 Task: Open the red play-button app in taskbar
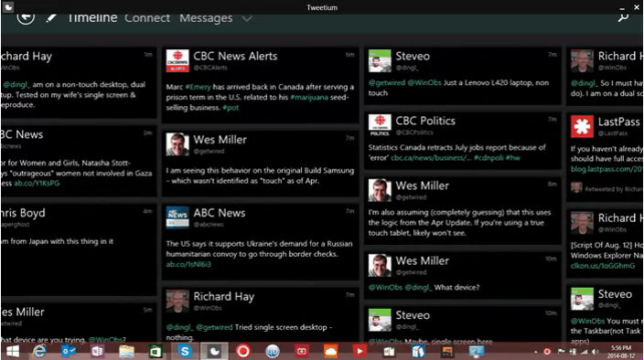point(360,352)
